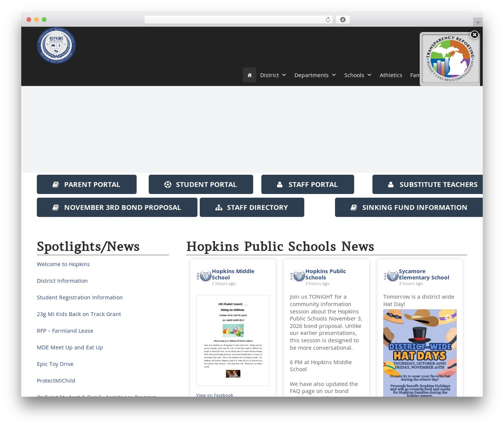Screen dimensions: 504x427
Task: Expand the Departments menu chevron
Action: [334, 75]
